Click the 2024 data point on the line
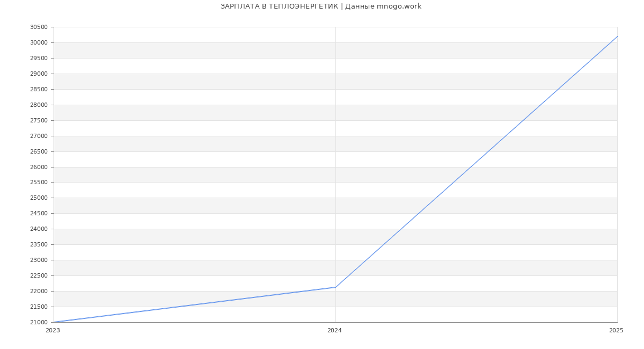The height and width of the screenshot is (349, 644). pos(335,287)
